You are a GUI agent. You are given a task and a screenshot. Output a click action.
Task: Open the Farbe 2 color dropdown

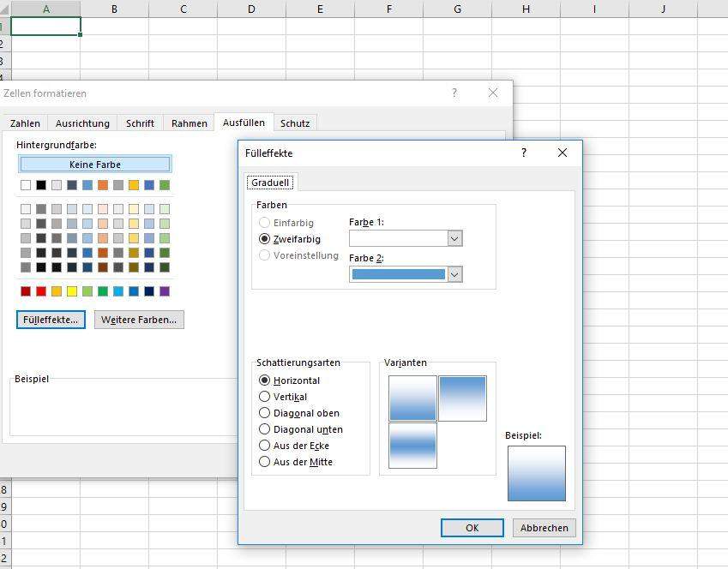454,274
